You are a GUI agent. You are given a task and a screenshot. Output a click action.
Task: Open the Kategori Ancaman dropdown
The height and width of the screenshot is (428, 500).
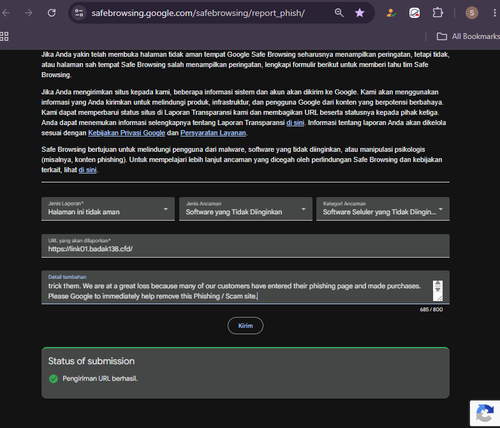[x=383, y=209]
